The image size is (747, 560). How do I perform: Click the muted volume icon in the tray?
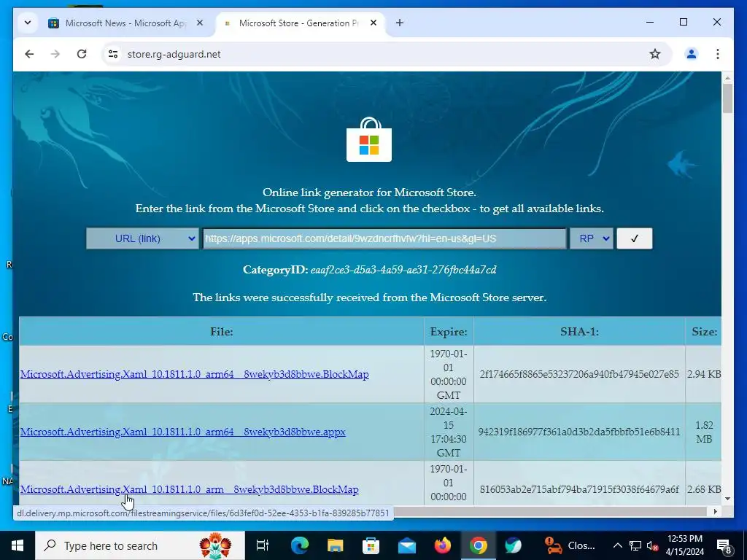[x=652, y=545]
